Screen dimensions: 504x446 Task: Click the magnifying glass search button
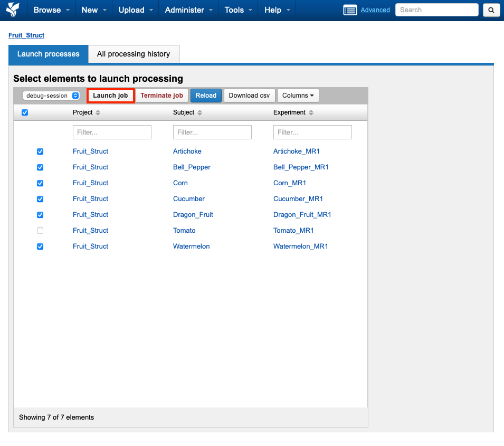(491, 10)
